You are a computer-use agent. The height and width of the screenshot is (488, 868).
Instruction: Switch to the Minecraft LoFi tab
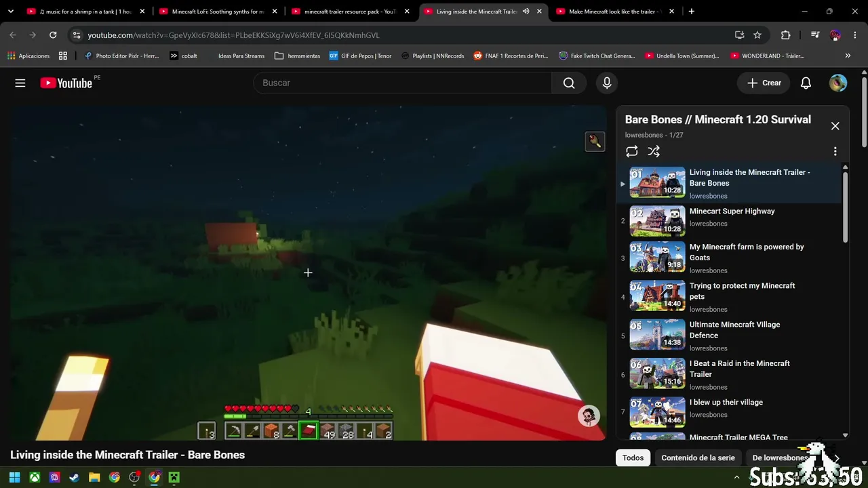click(x=218, y=12)
